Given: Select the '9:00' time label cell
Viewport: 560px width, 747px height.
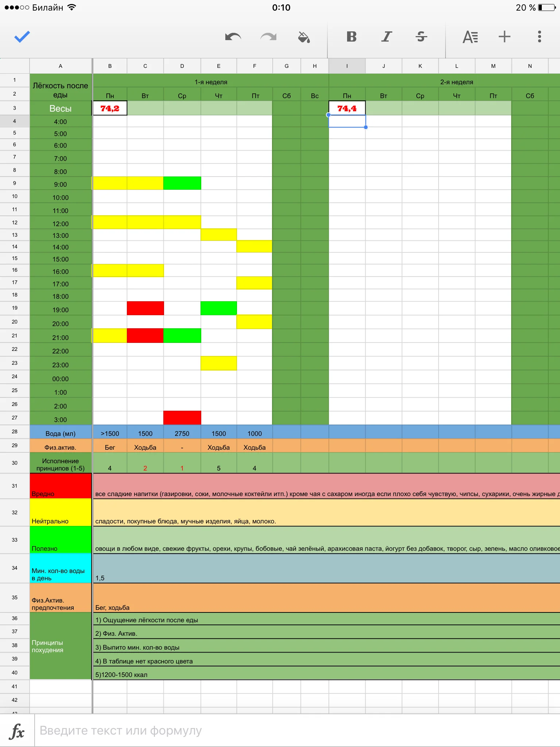Looking at the screenshot, I should point(61,183).
